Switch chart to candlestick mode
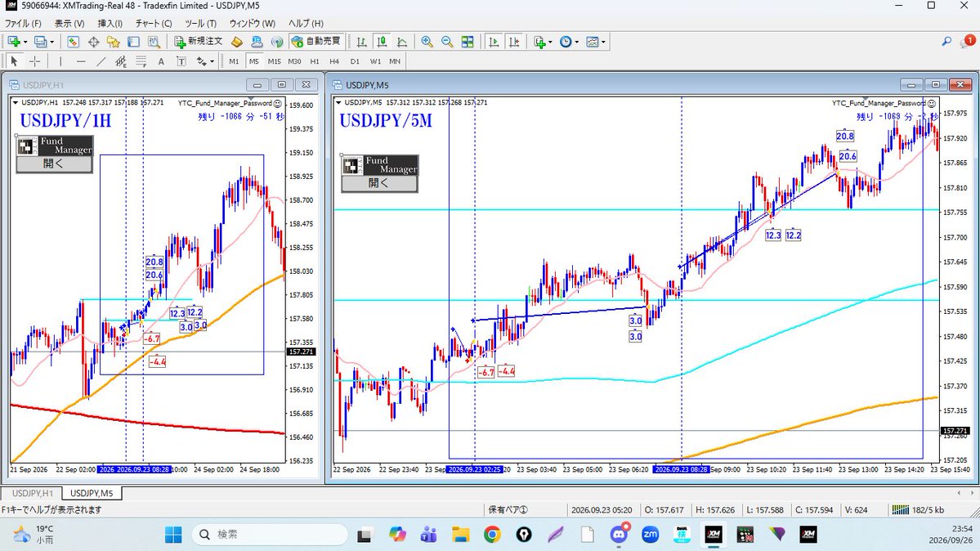 (x=381, y=42)
